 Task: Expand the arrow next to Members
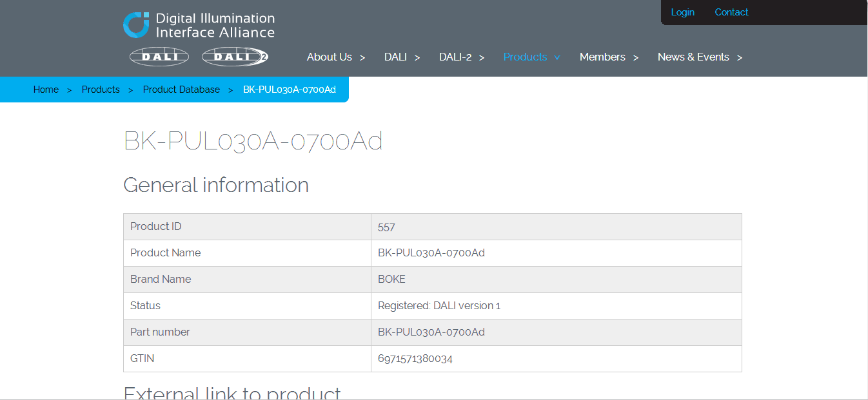point(636,57)
